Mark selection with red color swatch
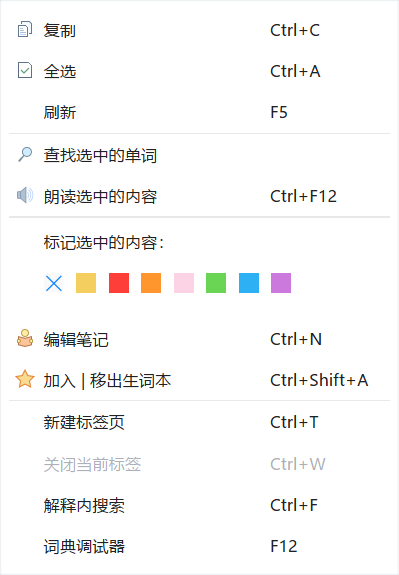 click(x=119, y=283)
